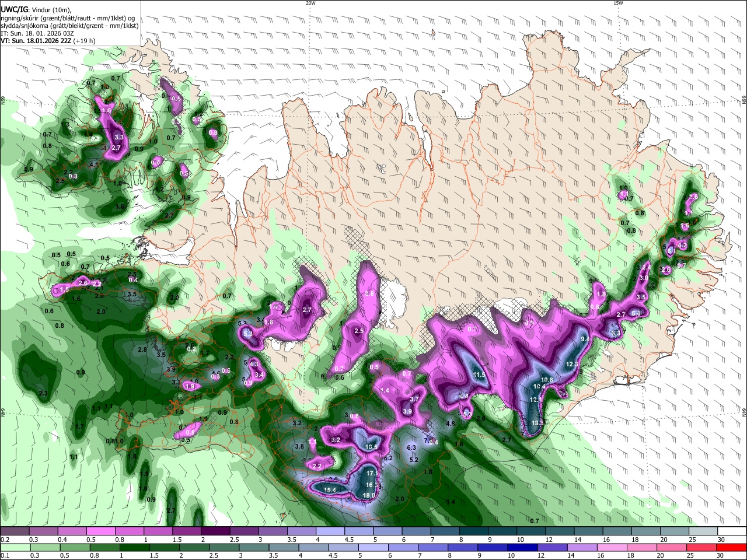This screenshot has width=747, height=560.
Task: Select the '2.8' precipitation value on map
Action: click(142, 349)
